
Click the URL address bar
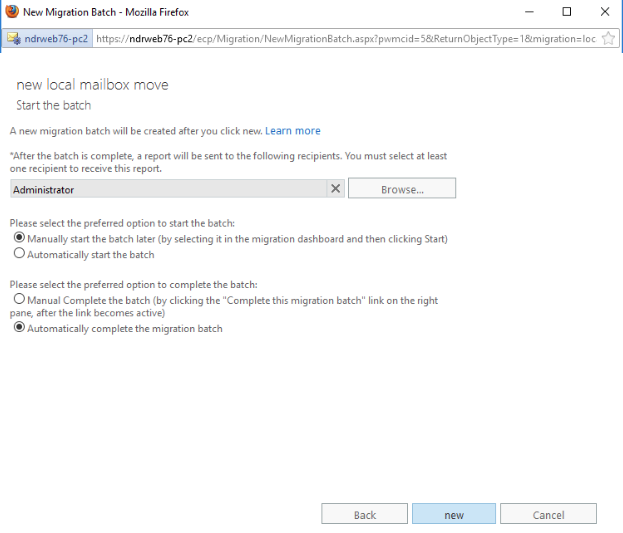[346, 39]
